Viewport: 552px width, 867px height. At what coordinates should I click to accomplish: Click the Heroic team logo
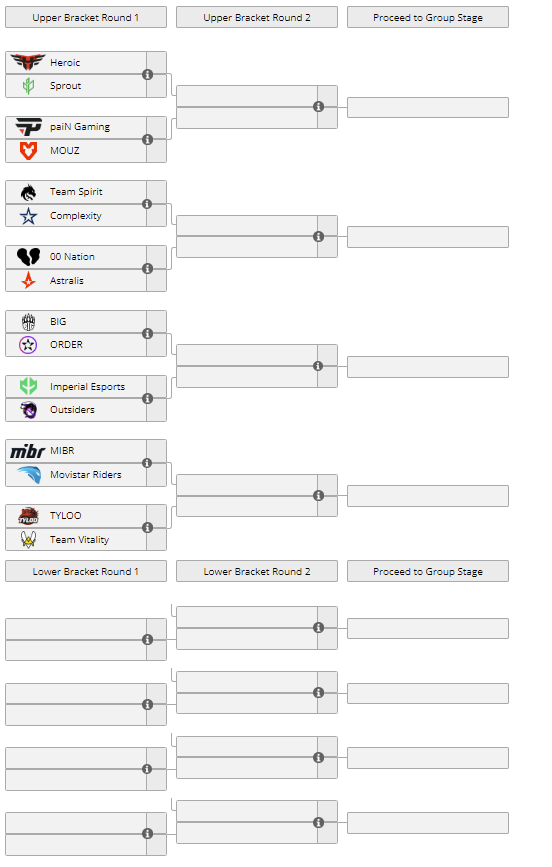point(28,62)
